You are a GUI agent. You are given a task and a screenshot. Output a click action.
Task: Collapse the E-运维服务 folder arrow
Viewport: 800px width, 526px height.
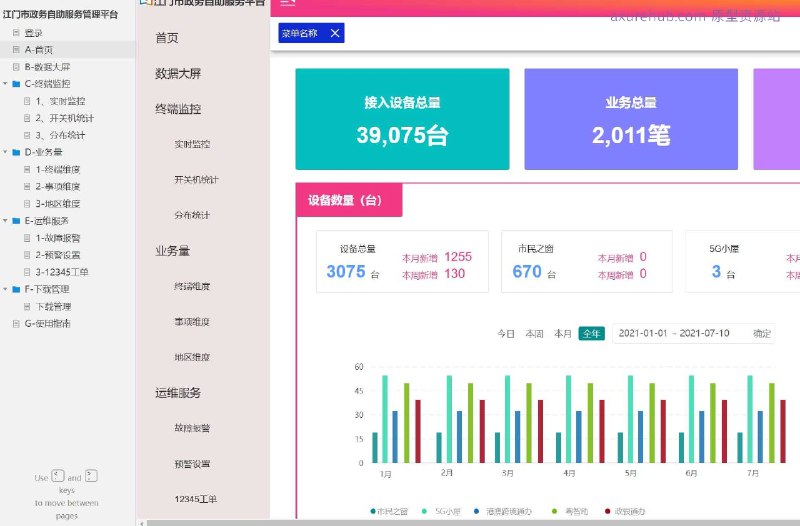point(6,220)
